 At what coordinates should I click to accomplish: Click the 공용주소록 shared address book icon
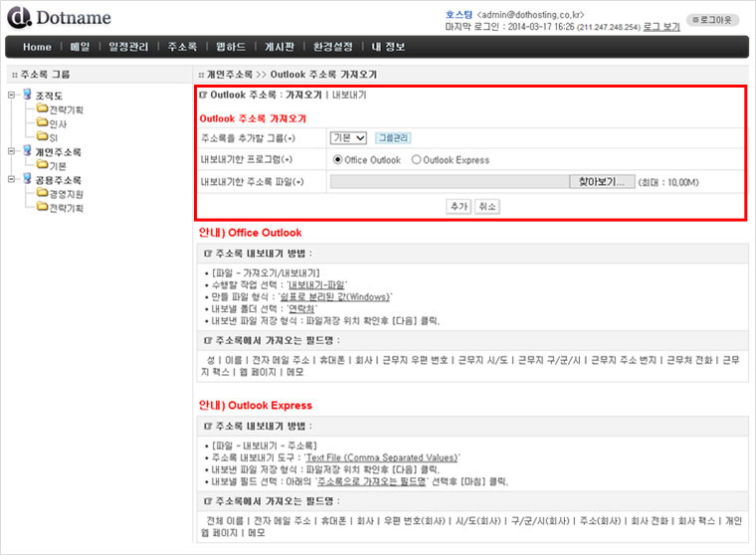[x=26, y=180]
